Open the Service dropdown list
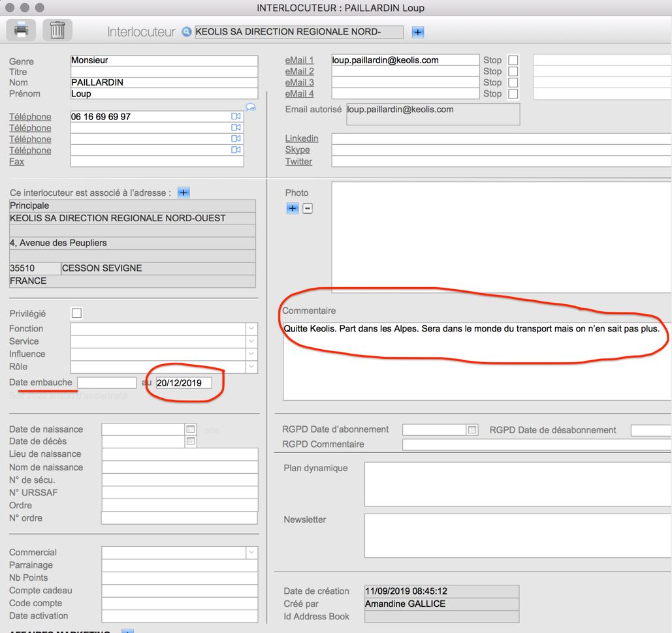This screenshot has width=672, height=633. tap(251, 341)
